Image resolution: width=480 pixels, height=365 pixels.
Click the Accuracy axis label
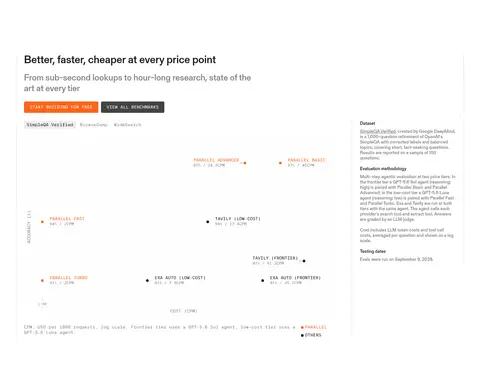click(29, 227)
